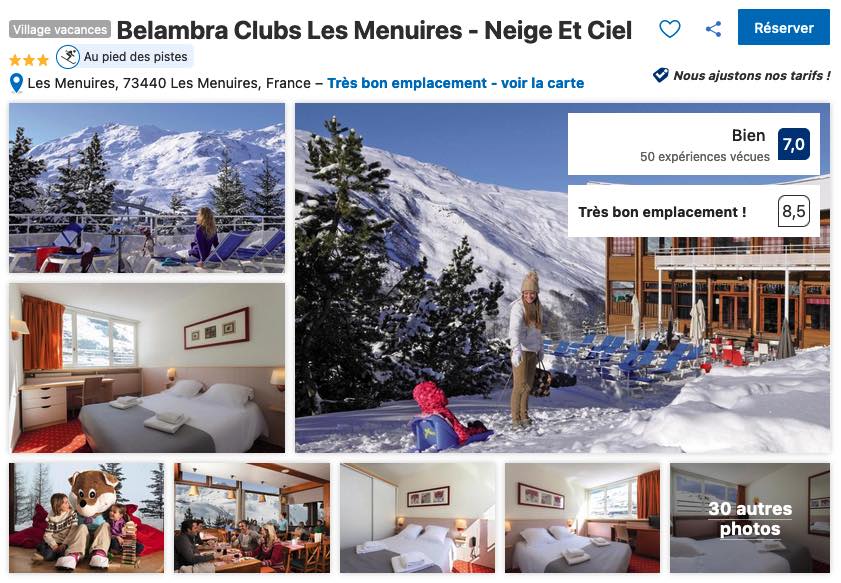Click the skier icon badge
The height and width of the screenshot is (583, 841).
click(68, 57)
